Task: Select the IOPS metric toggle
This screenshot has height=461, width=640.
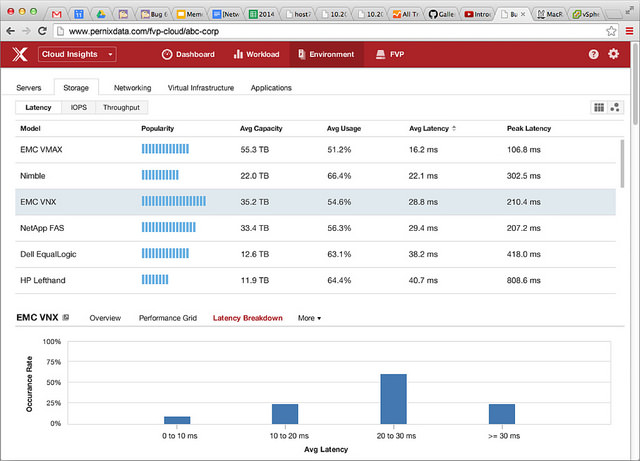Action: click(78, 107)
